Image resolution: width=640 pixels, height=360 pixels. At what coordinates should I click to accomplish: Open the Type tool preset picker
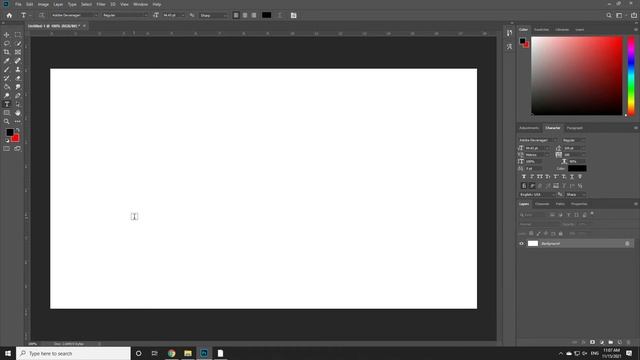[25, 15]
